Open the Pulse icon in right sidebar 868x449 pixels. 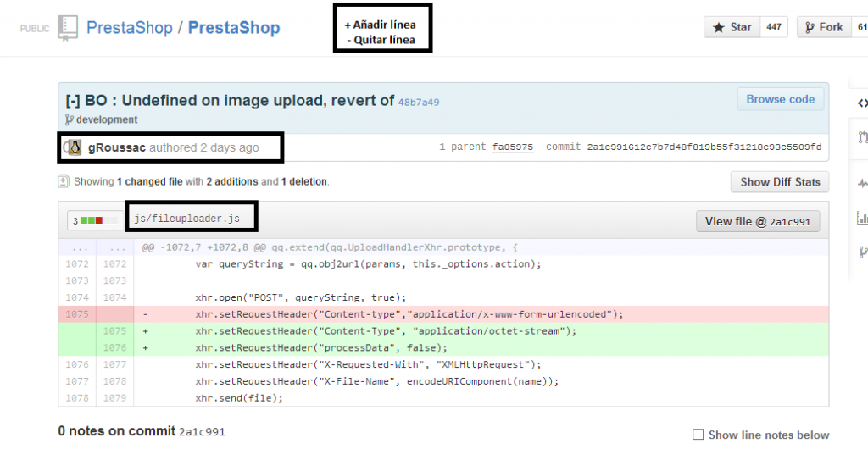[x=862, y=182]
